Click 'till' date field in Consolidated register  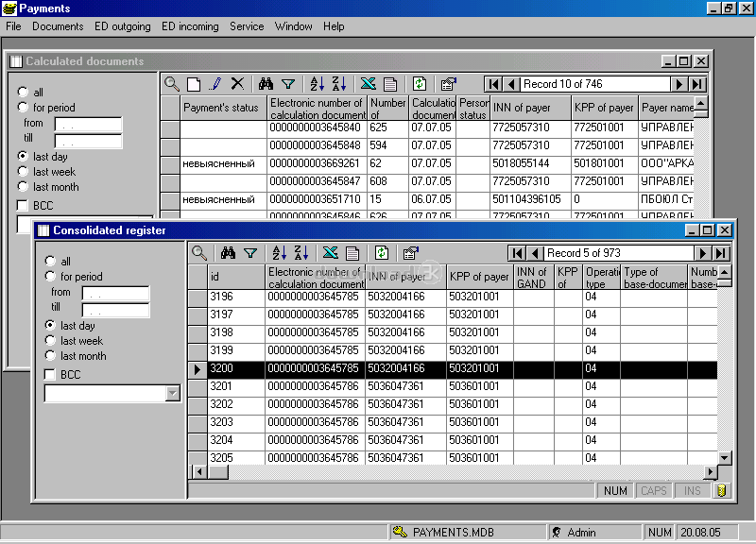[115, 310]
